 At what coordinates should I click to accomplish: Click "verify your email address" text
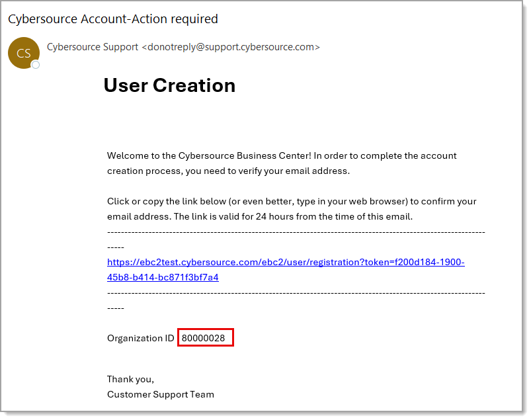298,171
